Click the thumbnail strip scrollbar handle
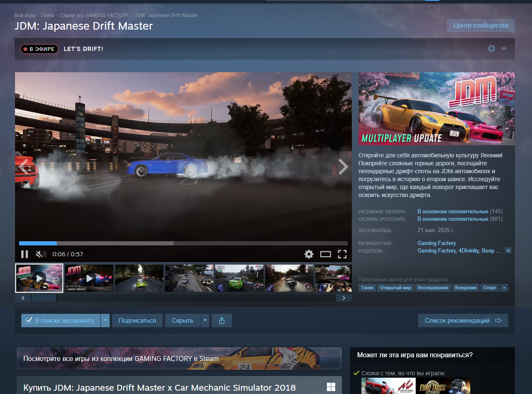The height and width of the screenshot is (394, 532). pyautogui.click(x=43, y=298)
